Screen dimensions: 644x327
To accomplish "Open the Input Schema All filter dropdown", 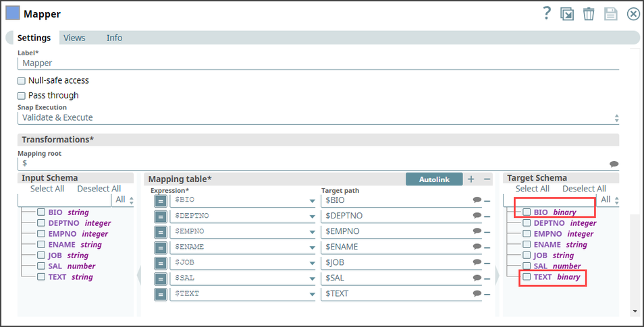I will (x=124, y=200).
